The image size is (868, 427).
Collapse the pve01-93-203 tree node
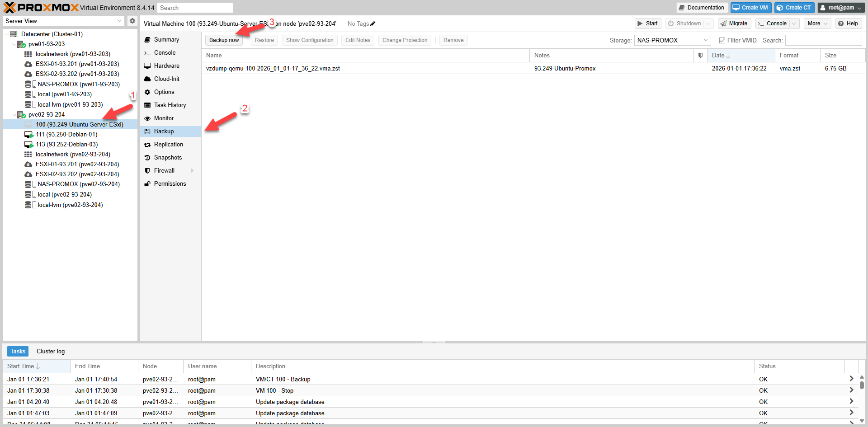tap(14, 44)
